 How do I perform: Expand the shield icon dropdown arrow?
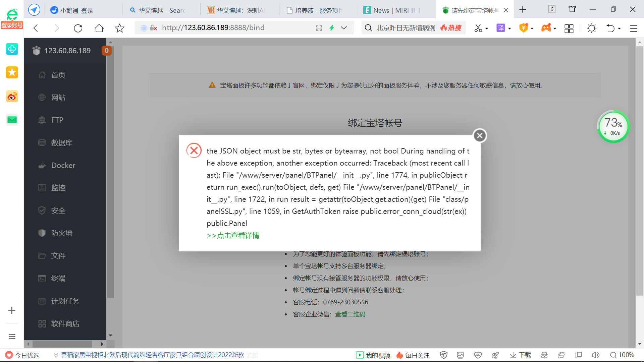(532, 28)
